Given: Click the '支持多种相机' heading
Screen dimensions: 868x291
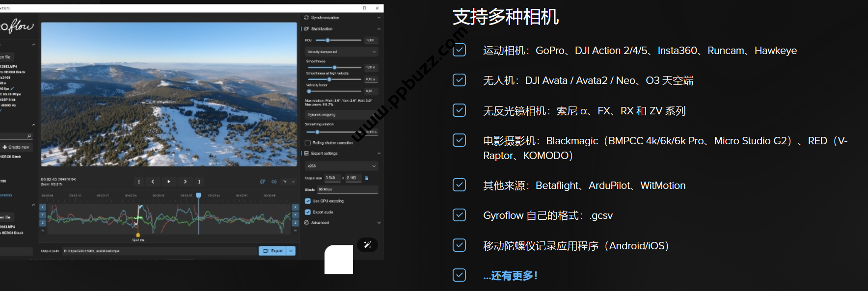Looking at the screenshot, I should (x=506, y=17).
